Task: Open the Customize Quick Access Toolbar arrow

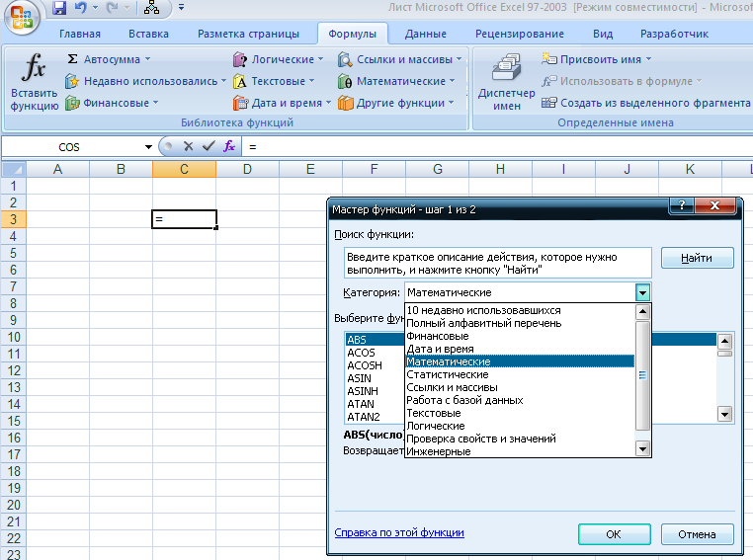Action: 181,7
